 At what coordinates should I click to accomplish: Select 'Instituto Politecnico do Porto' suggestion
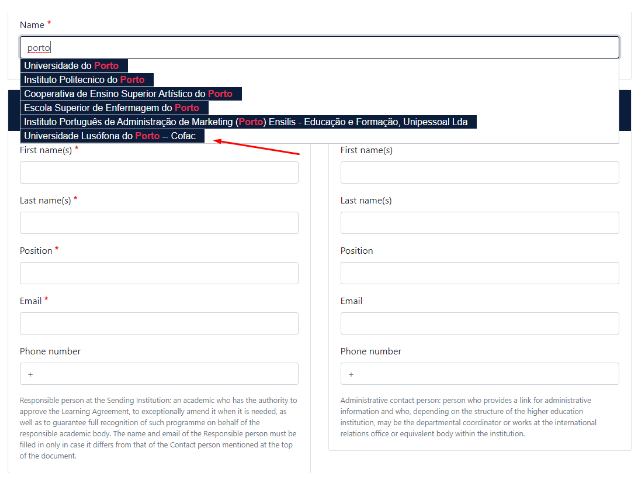tap(87, 80)
